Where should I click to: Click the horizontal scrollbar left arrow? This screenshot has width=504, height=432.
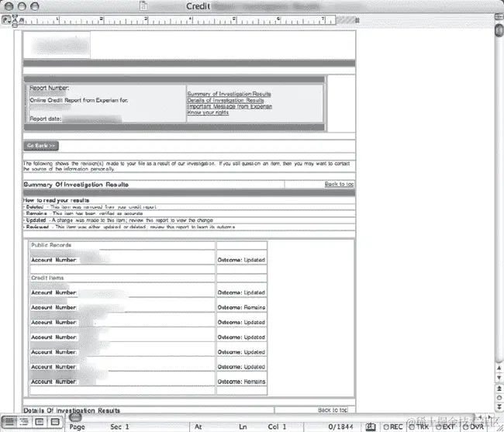pyautogui.click(x=480, y=417)
